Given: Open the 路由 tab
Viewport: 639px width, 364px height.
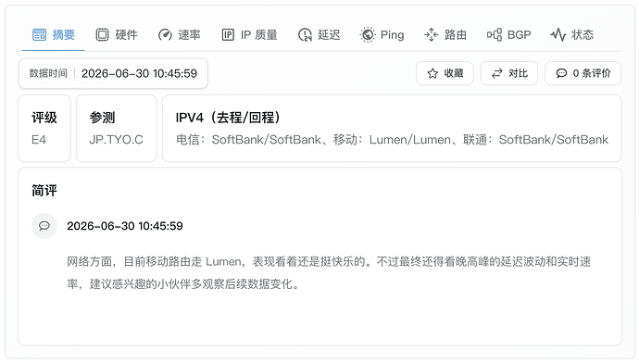Looking at the screenshot, I should pos(445,34).
